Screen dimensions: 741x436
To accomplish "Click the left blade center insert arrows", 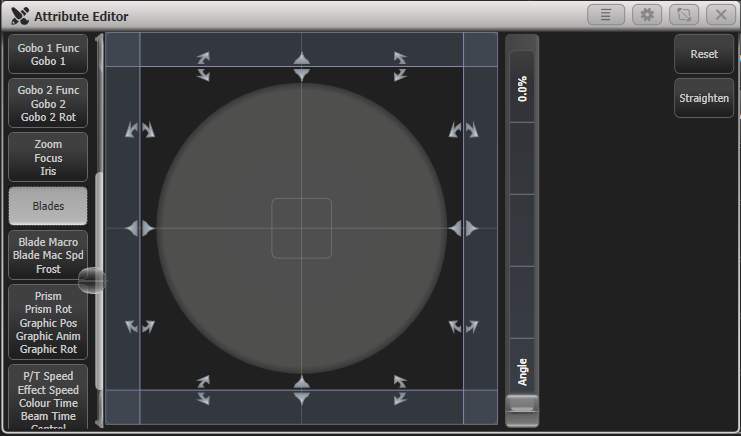I will coord(140,229).
